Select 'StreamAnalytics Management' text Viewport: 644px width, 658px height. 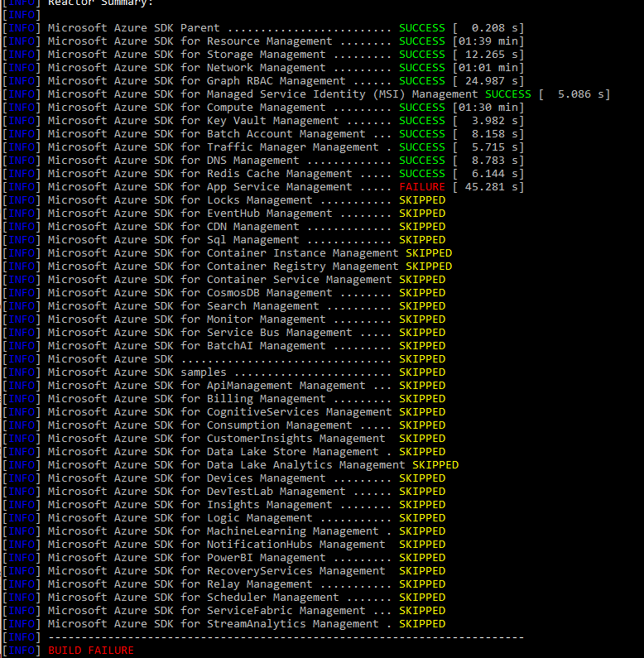coord(292,624)
